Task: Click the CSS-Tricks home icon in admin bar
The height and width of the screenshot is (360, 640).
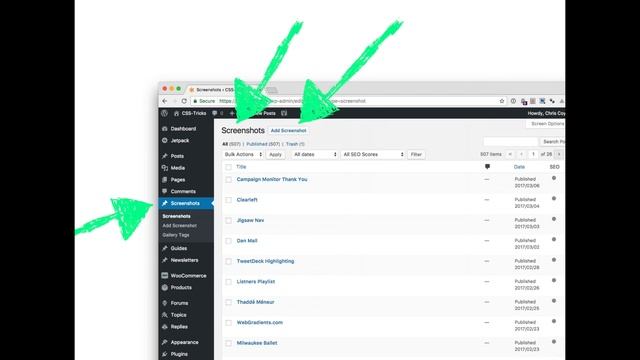Action: pyautogui.click(x=176, y=113)
